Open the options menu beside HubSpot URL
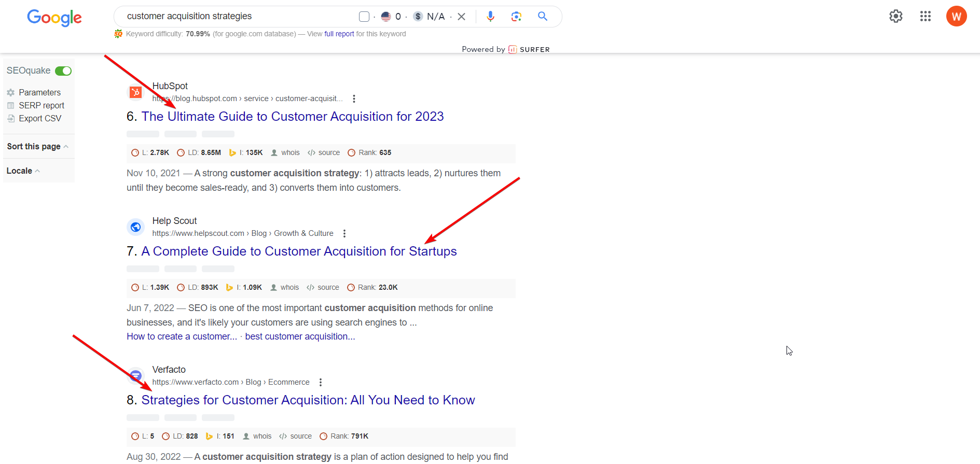This screenshot has width=980, height=464. point(354,99)
